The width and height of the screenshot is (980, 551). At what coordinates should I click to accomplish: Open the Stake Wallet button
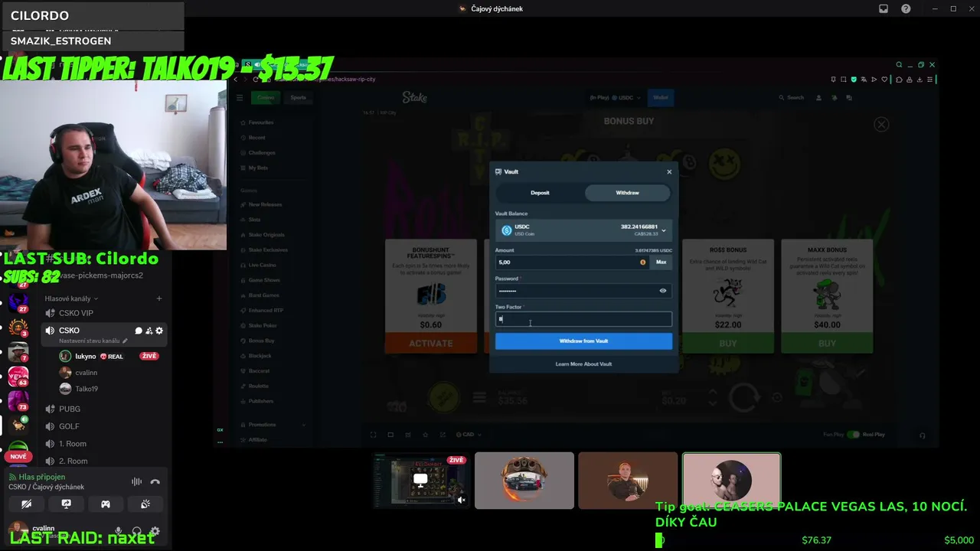(x=660, y=97)
